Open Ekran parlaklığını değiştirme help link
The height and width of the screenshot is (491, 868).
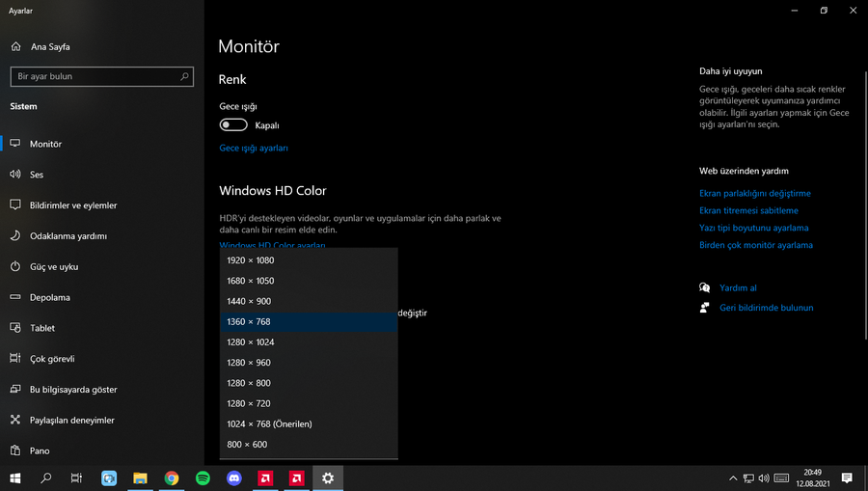coord(754,194)
